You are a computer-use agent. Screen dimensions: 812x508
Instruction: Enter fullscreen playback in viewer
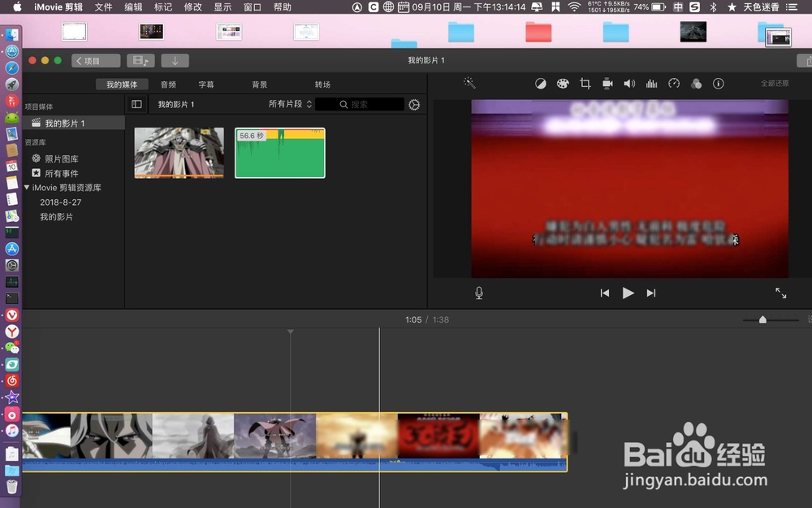tap(780, 293)
